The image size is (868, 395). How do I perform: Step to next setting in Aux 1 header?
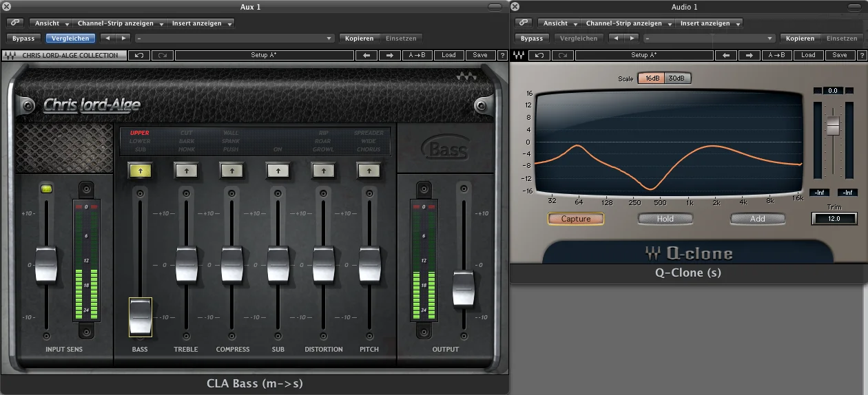(123, 39)
